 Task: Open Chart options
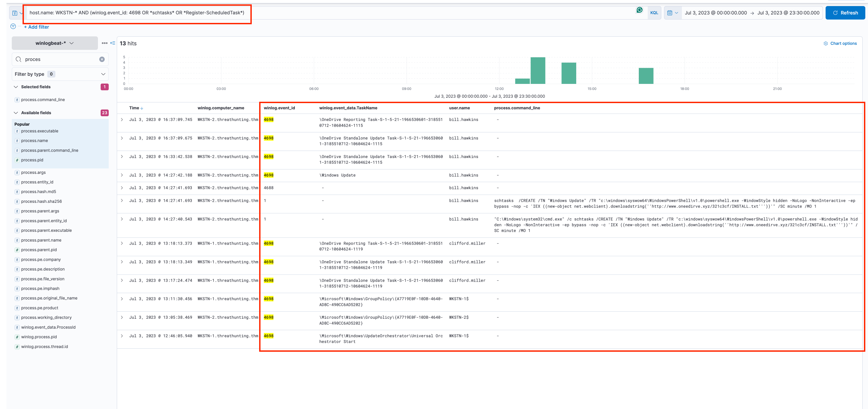tap(843, 43)
